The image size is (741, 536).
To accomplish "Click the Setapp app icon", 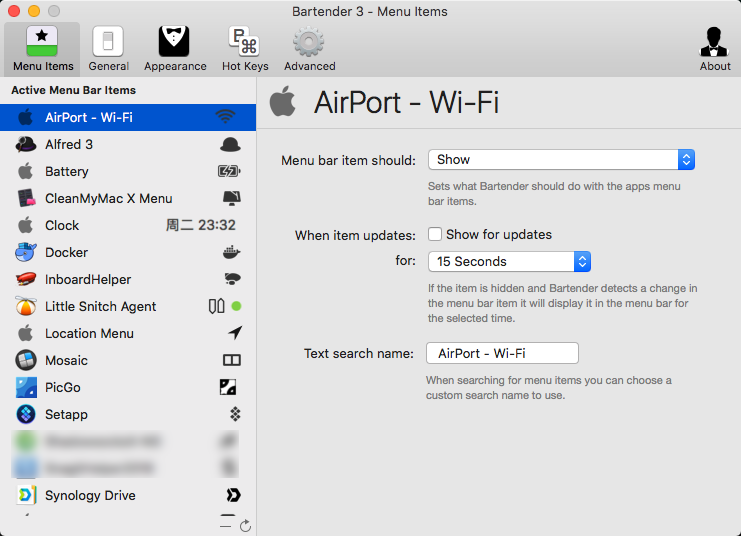I will coord(26,414).
